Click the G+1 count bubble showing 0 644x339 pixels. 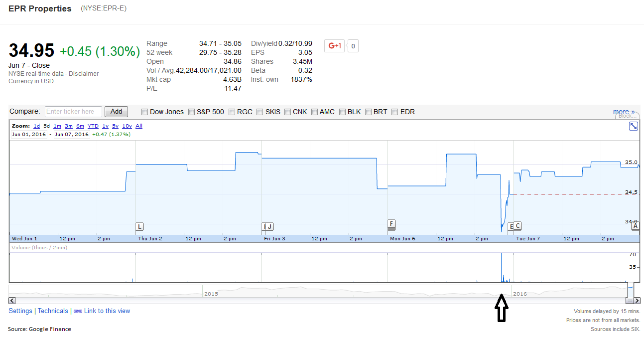point(353,46)
